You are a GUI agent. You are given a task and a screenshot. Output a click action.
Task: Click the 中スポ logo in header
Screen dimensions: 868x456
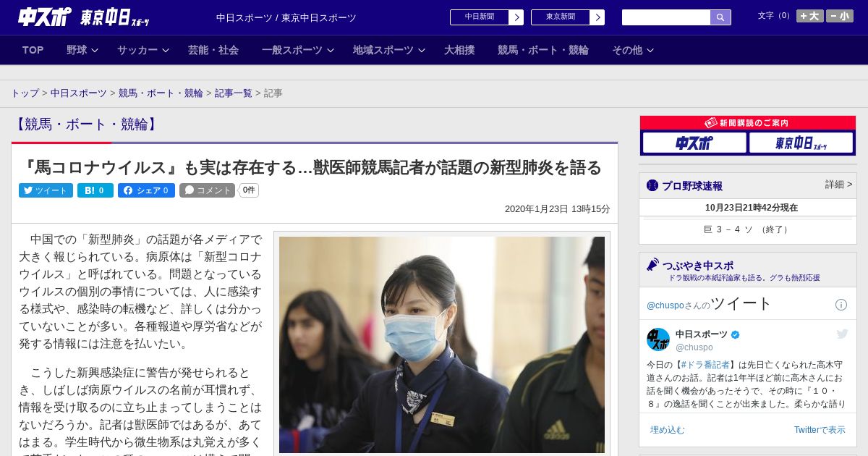click(x=45, y=17)
